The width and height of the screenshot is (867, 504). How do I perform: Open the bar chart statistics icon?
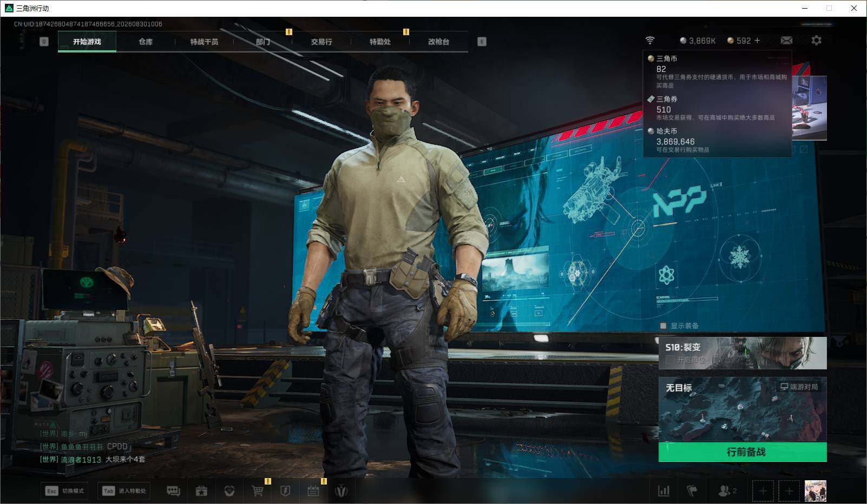pyautogui.click(x=664, y=491)
